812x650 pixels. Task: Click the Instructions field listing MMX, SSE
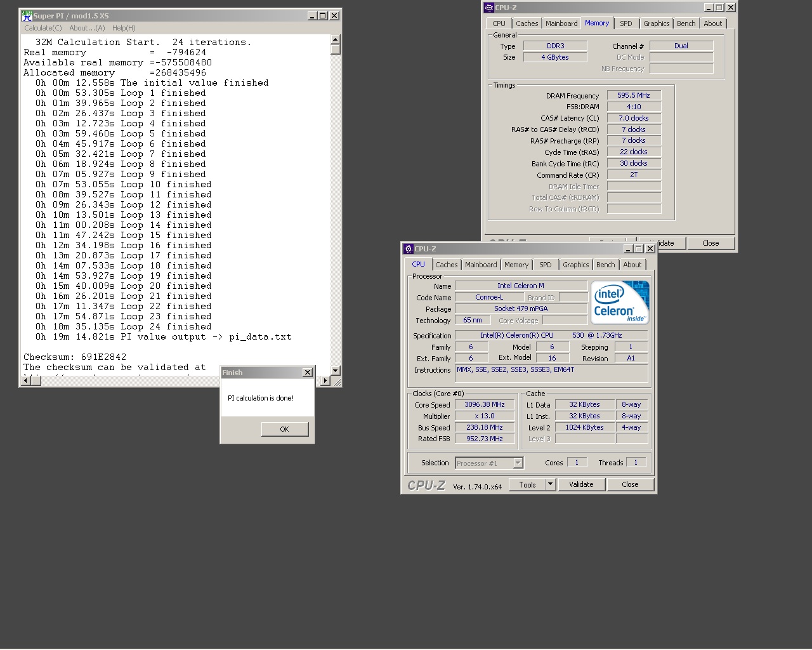tap(551, 373)
